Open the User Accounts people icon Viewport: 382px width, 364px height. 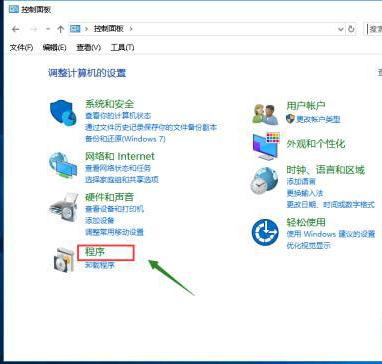(265, 114)
